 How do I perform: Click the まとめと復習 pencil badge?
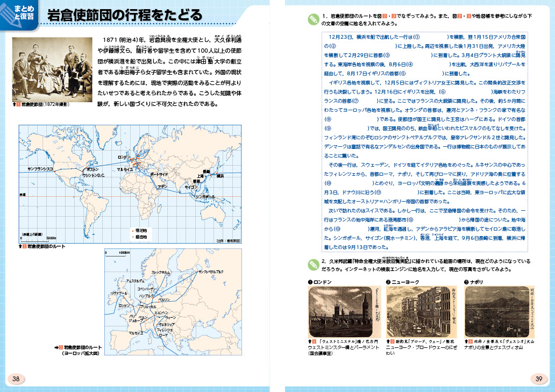pyautogui.click(x=19, y=14)
